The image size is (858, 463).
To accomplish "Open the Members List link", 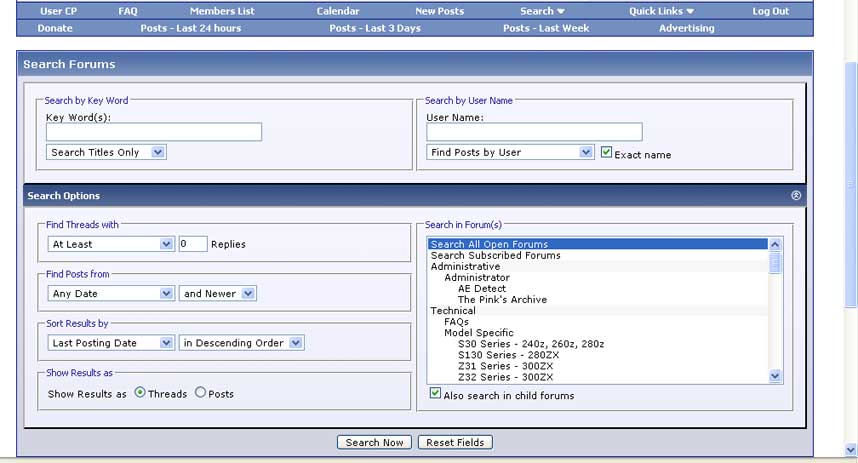I will [222, 11].
